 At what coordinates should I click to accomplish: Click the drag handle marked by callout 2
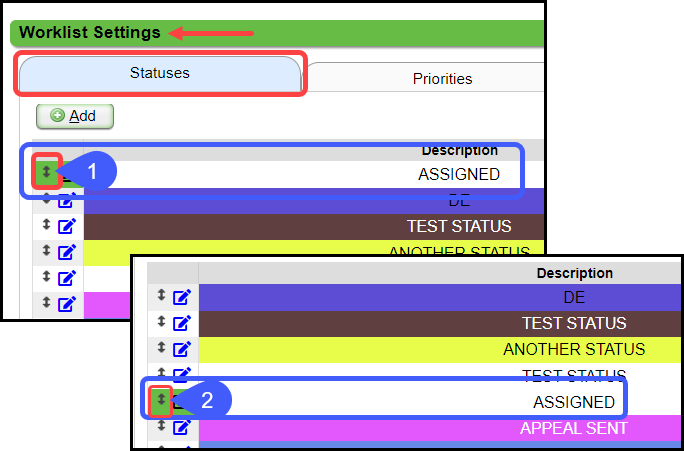point(161,401)
